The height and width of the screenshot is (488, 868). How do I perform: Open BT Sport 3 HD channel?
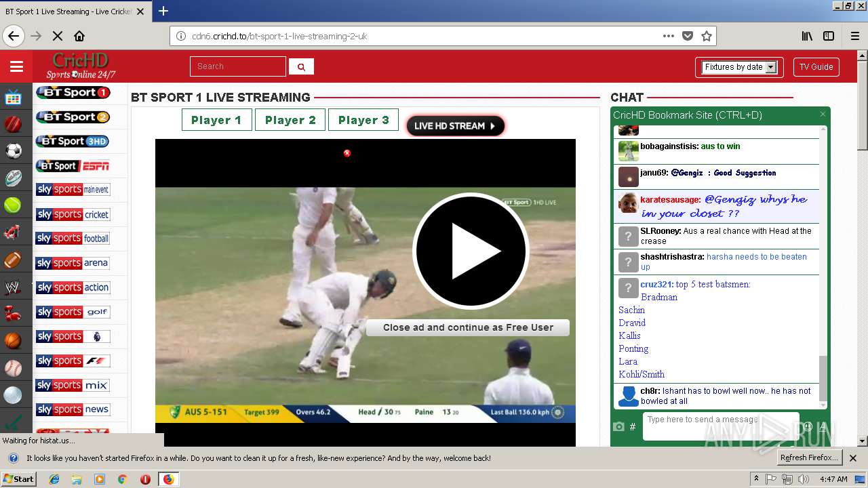pyautogui.click(x=73, y=141)
